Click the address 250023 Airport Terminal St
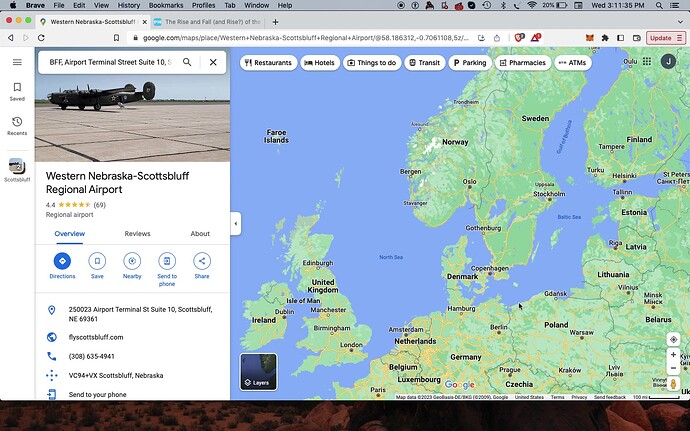This screenshot has height=431, width=690. point(140,314)
